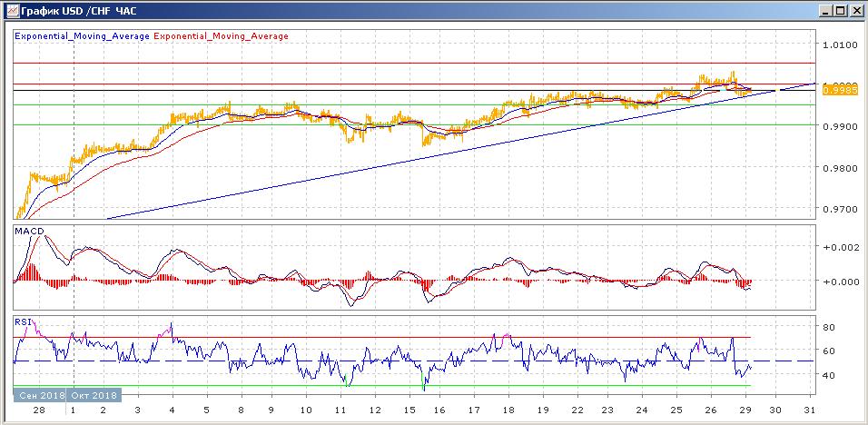
Task: Click date 31 on the time axis
Action: coord(810,410)
